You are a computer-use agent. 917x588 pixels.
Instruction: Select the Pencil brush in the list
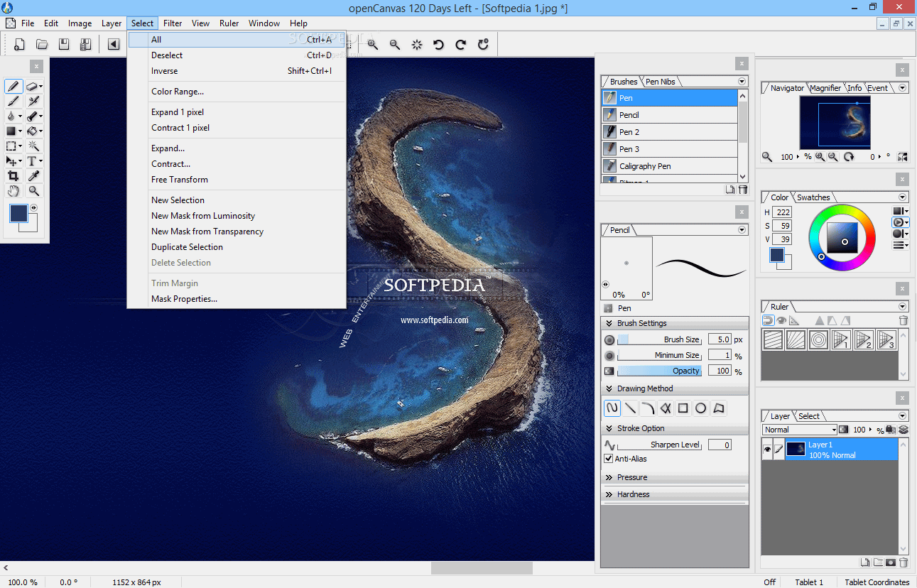(x=670, y=115)
